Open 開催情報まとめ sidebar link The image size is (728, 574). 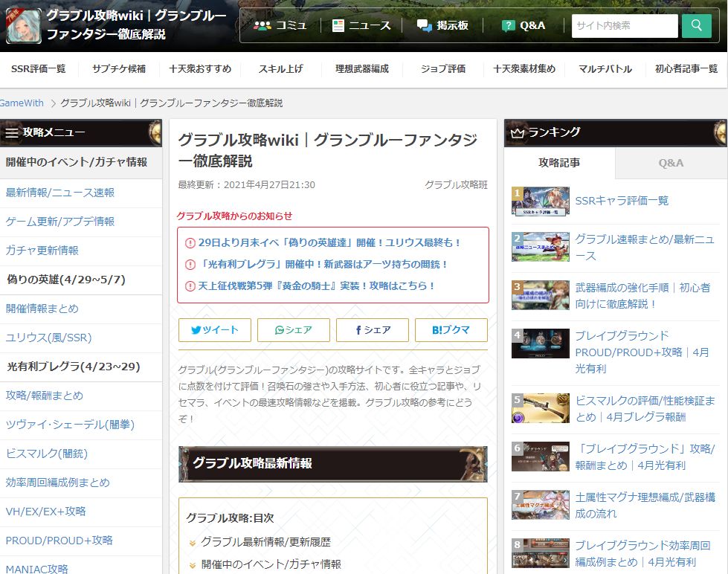pos(42,309)
